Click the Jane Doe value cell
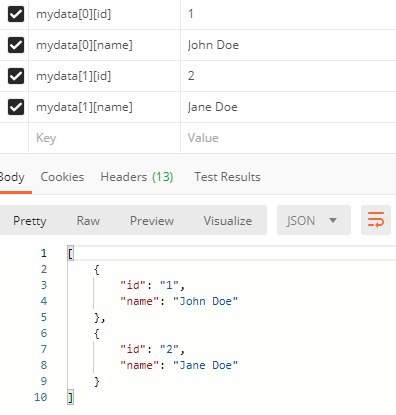This screenshot has width=396, height=415. [x=288, y=107]
